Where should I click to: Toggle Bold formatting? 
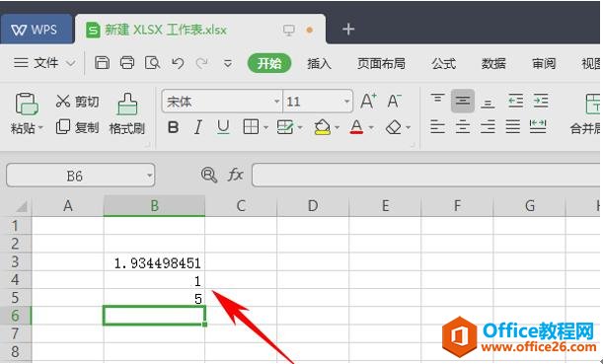[173, 127]
